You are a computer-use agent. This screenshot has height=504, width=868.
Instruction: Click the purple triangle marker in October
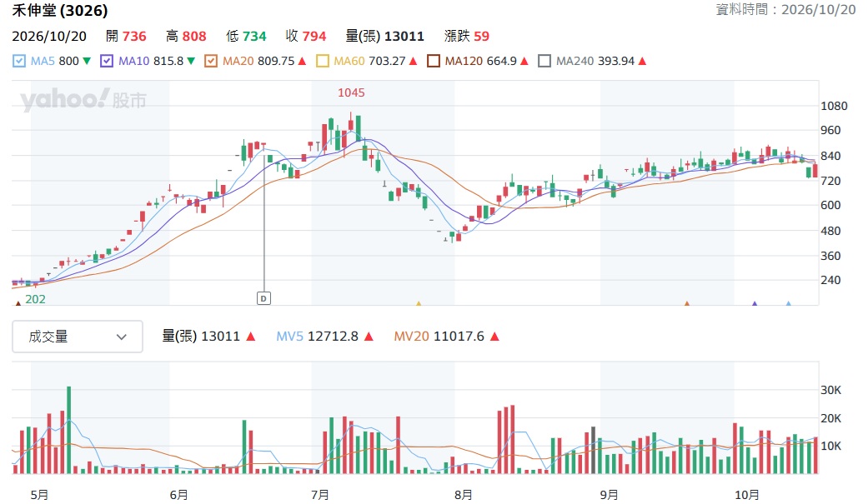pyautogui.click(x=755, y=303)
